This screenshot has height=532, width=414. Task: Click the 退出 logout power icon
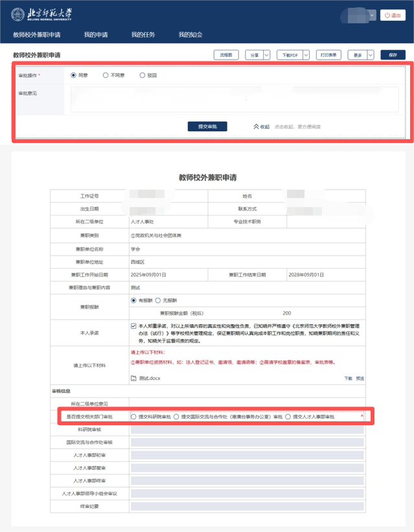pos(386,15)
